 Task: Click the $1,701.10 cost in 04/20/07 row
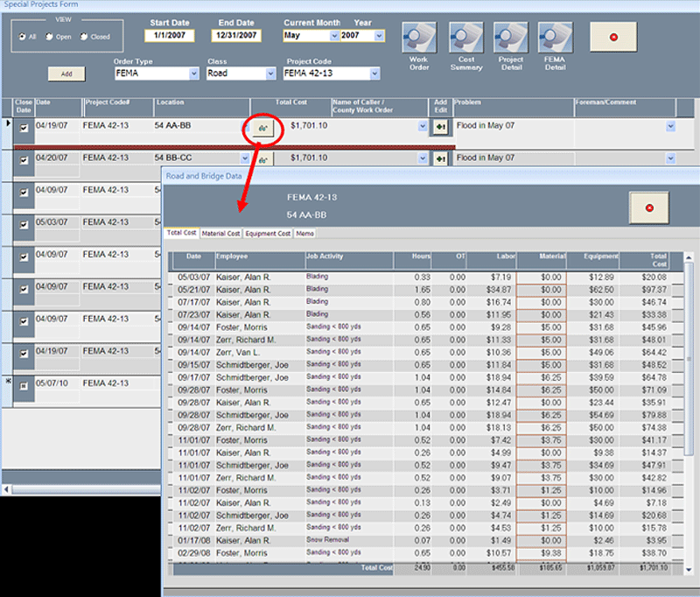pos(309,158)
